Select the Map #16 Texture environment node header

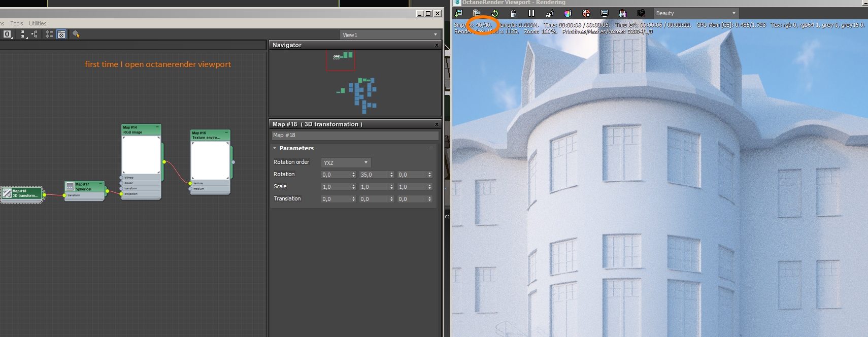[x=210, y=135]
